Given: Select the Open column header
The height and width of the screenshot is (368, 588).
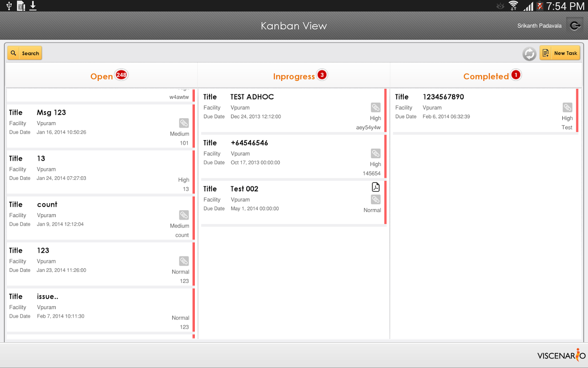Looking at the screenshot, I should pyautogui.click(x=102, y=76).
